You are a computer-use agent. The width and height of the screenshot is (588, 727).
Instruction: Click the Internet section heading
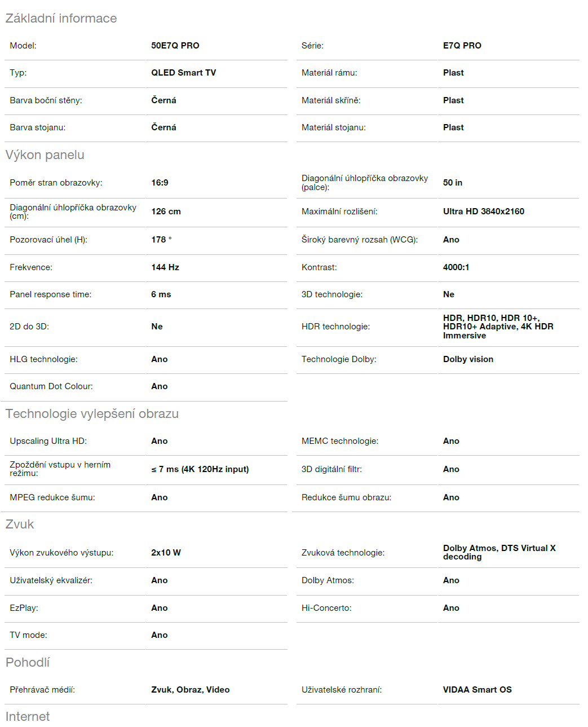(x=28, y=716)
